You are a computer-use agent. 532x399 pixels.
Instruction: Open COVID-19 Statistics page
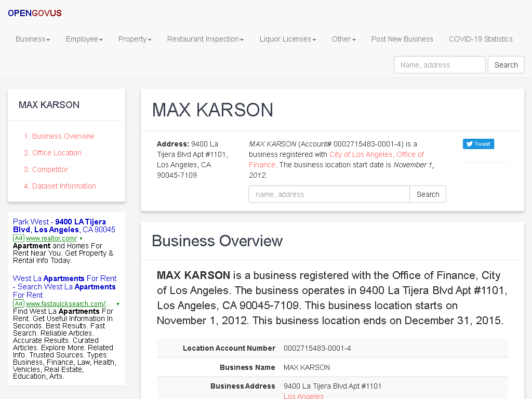(x=481, y=39)
